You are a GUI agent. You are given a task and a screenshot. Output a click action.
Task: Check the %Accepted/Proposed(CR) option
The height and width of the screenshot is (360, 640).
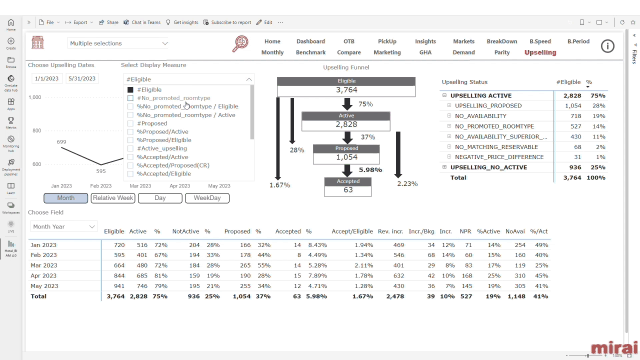pyautogui.click(x=130, y=165)
